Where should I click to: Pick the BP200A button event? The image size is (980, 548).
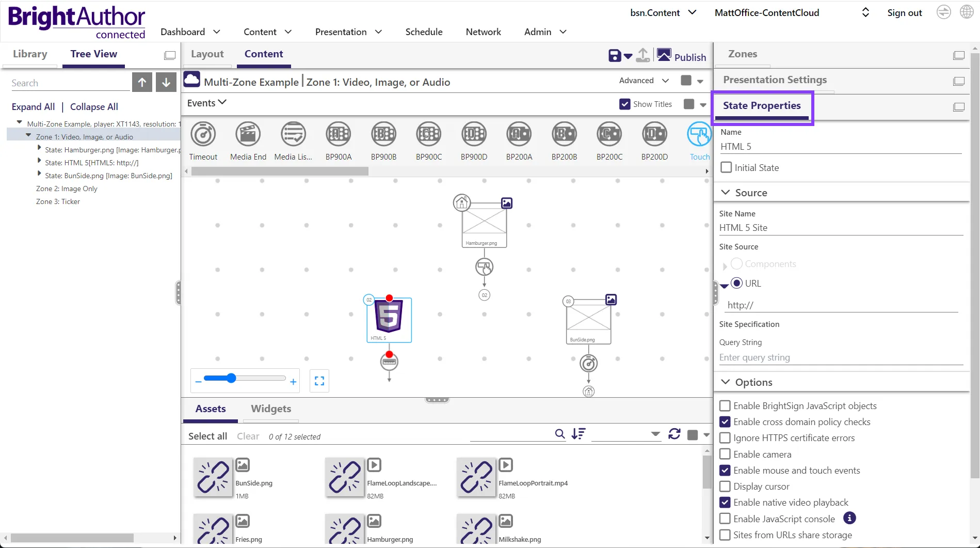519,134
